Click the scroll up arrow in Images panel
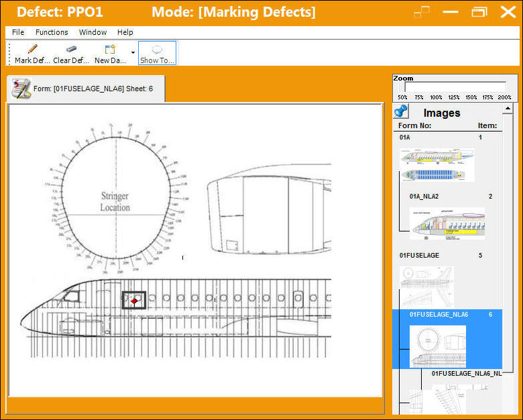The width and height of the screenshot is (523, 420). [508, 108]
